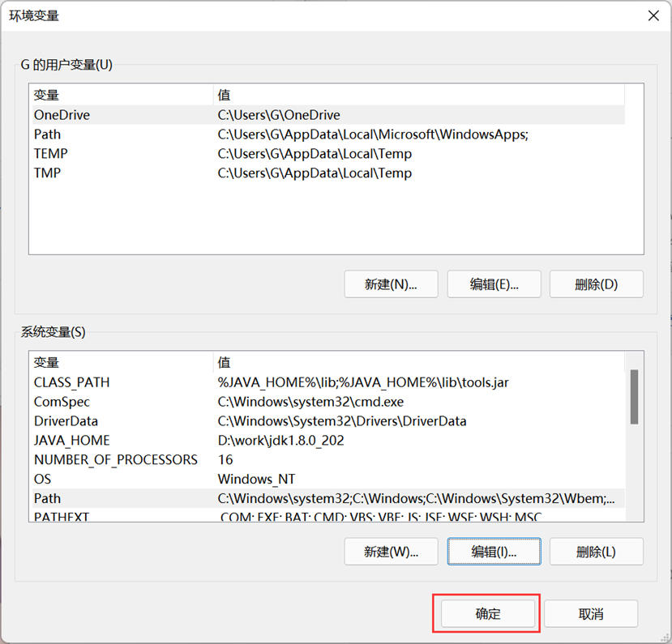Select the CLASS_PATH system variable
This screenshot has width=672, height=644.
(x=328, y=382)
